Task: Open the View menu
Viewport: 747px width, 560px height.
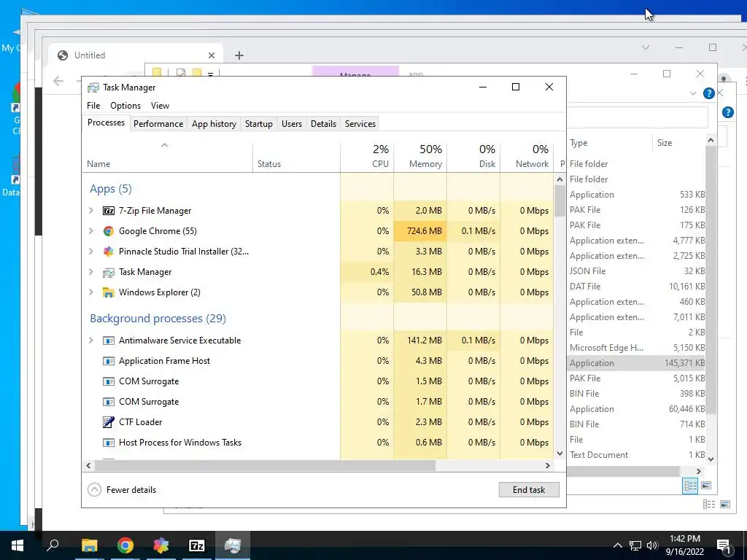Action: pyautogui.click(x=160, y=106)
